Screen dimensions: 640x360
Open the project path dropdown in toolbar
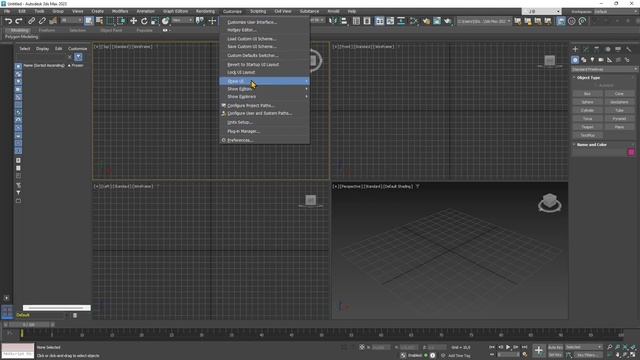coord(484,21)
